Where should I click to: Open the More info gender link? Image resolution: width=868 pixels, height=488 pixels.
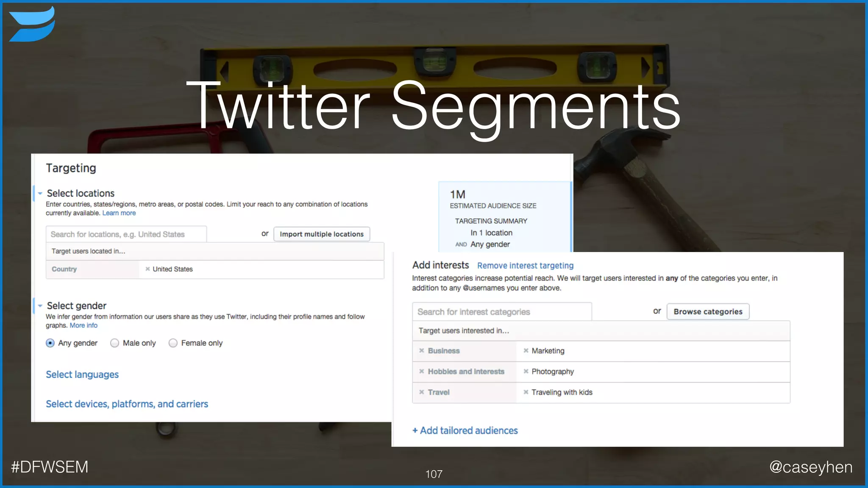point(83,325)
